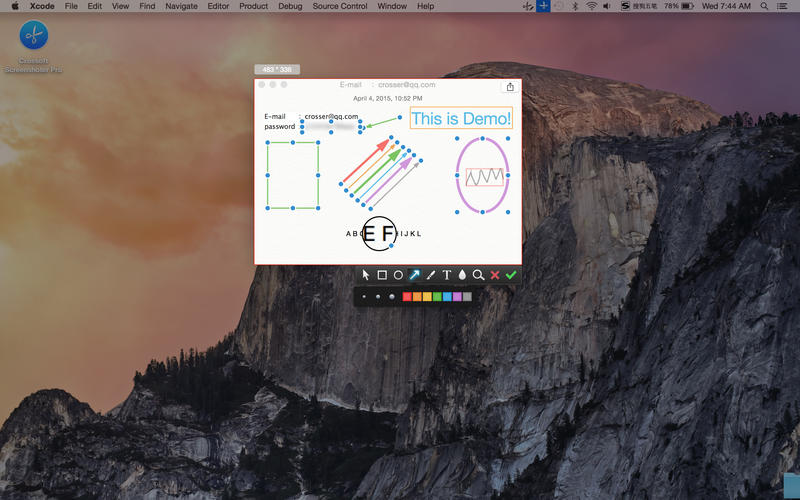Click the share button in the note window
Image resolution: width=800 pixels, height=500 pixels.
pos(510,87)
